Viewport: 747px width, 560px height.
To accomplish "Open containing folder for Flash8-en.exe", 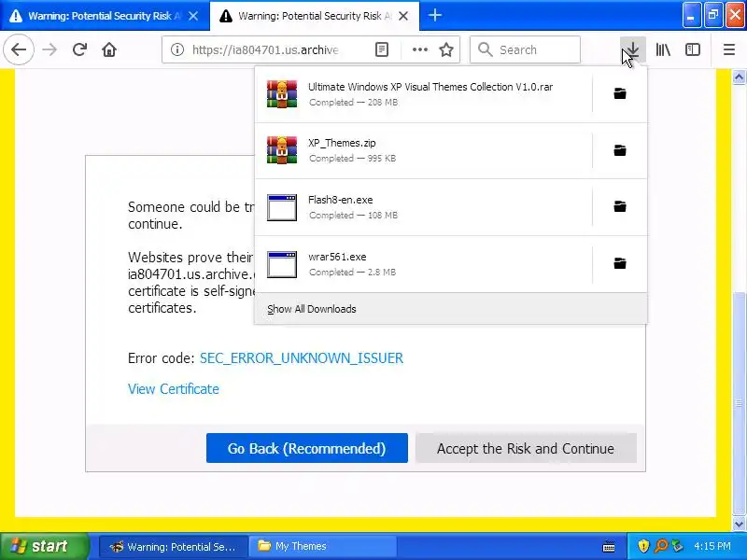I will (620, 206).
